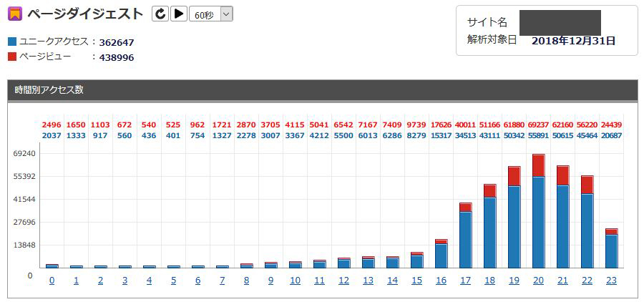
Task: Open hour 22 link on the chart axis
Action: 587,281
